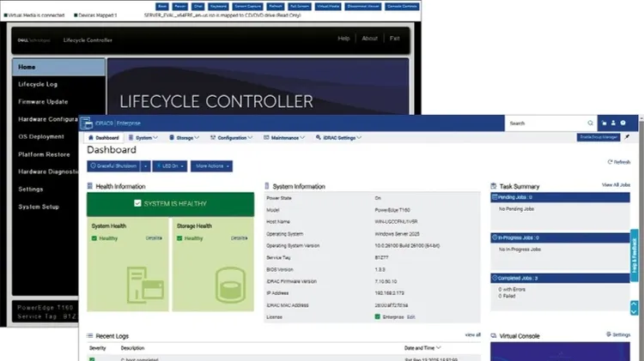Click the Storage Health green Healthy checkmark

point(179,238)
